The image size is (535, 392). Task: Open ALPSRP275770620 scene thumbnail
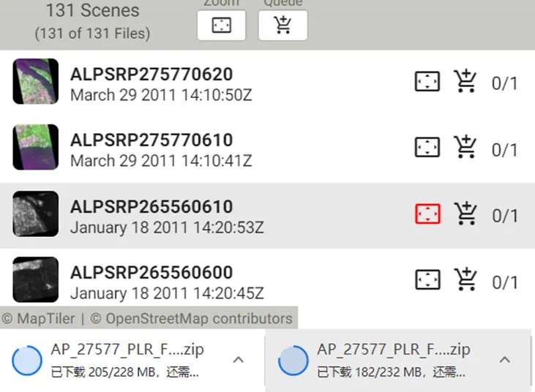click(x=36, y=82)
